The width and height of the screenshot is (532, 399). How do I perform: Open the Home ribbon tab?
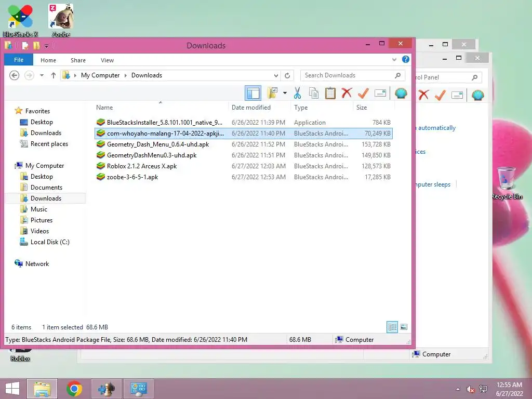point(48,60)
